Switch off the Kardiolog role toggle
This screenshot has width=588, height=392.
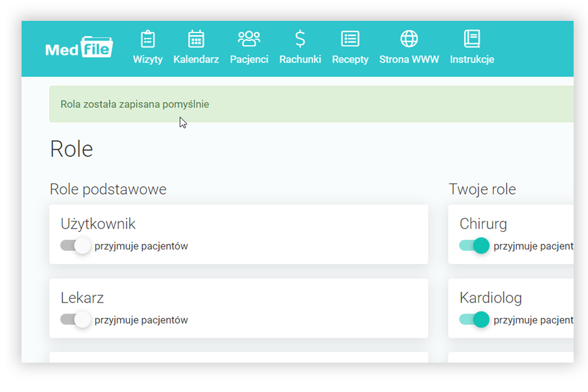(474, 319)
